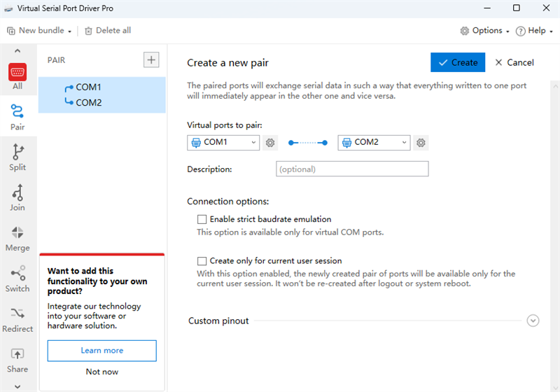Screen dimensions: 560x392
Task: Open COM2 port settings gear
Action: pos(421,143)
